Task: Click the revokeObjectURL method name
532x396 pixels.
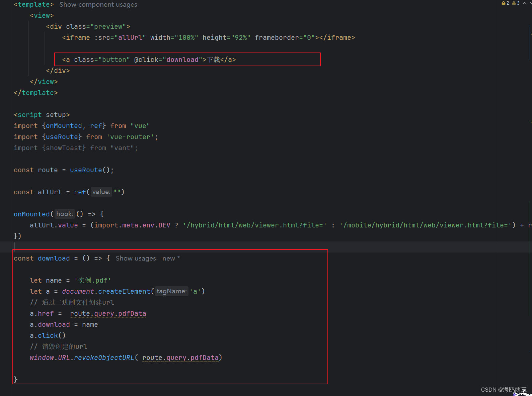Action: (x=104, y=358)
